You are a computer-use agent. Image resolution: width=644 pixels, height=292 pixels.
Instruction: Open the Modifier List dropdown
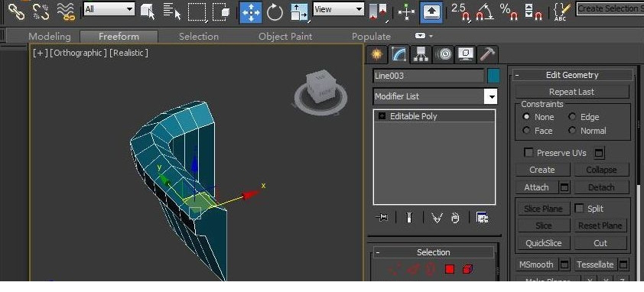(x=435, y=96)
